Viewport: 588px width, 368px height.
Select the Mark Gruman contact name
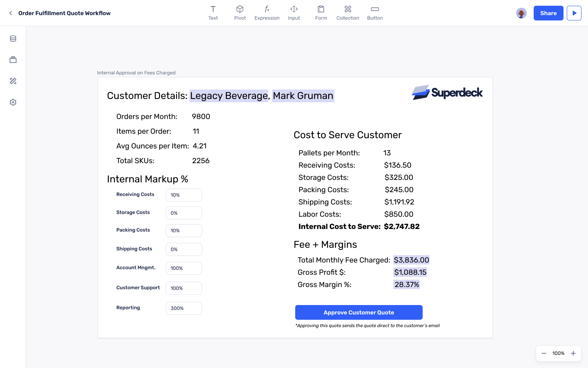pyautogui.click(x=303, y=96)
